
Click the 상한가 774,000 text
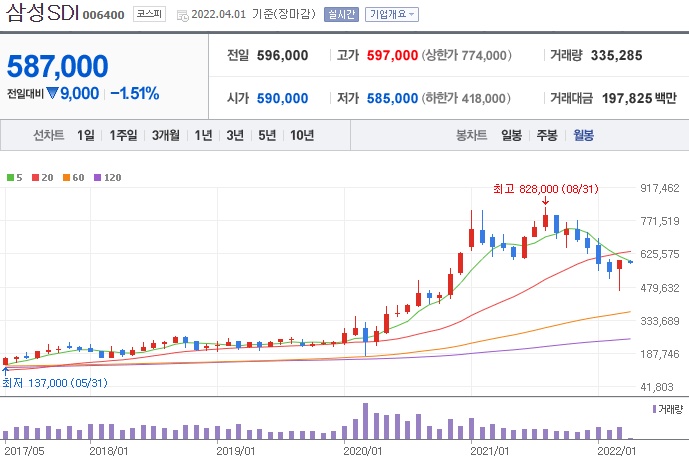coord(467,55)
